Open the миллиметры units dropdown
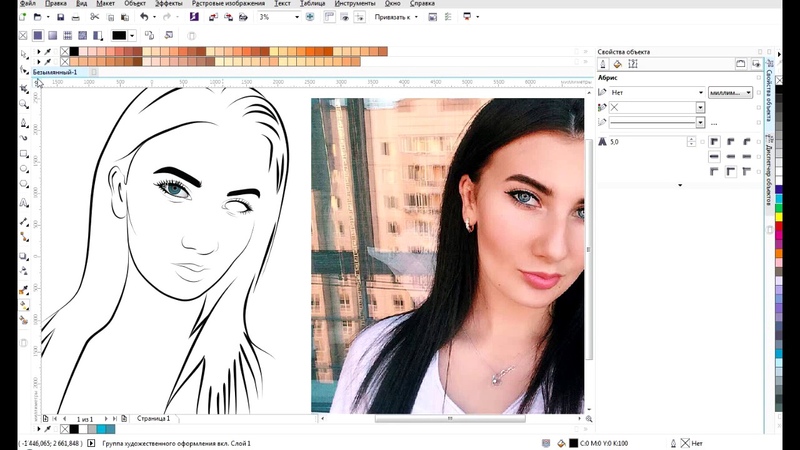Viewport: 800px width, 450px height. 730,92
